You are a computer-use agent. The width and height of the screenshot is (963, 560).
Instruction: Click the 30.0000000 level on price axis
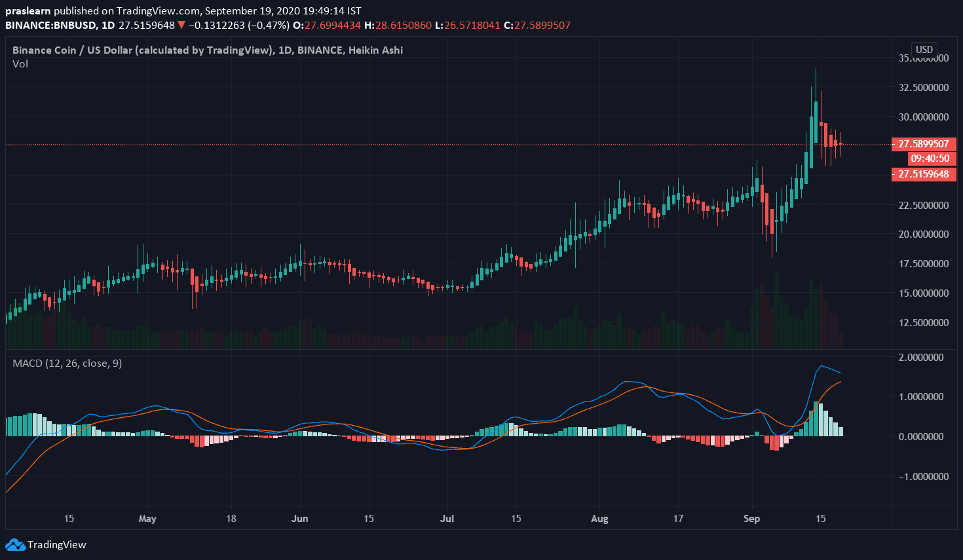point(923,117)
